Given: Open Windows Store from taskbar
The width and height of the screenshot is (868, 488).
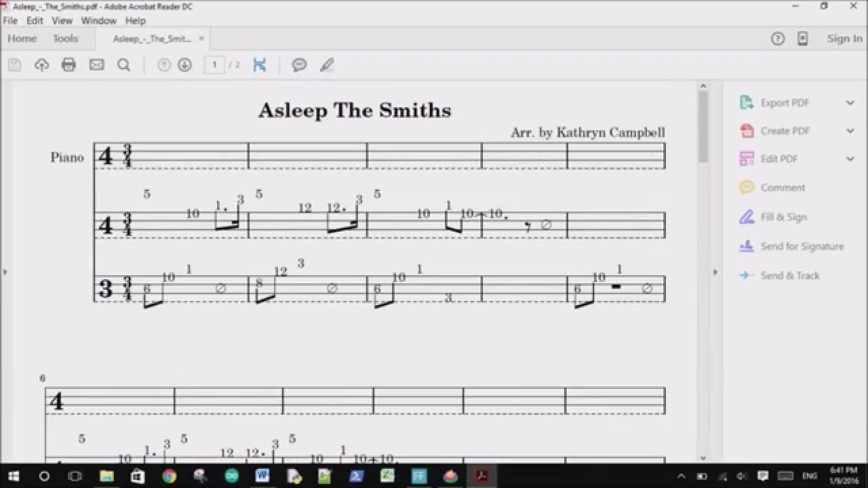Looking at the screenshot, I should (138, 476).
